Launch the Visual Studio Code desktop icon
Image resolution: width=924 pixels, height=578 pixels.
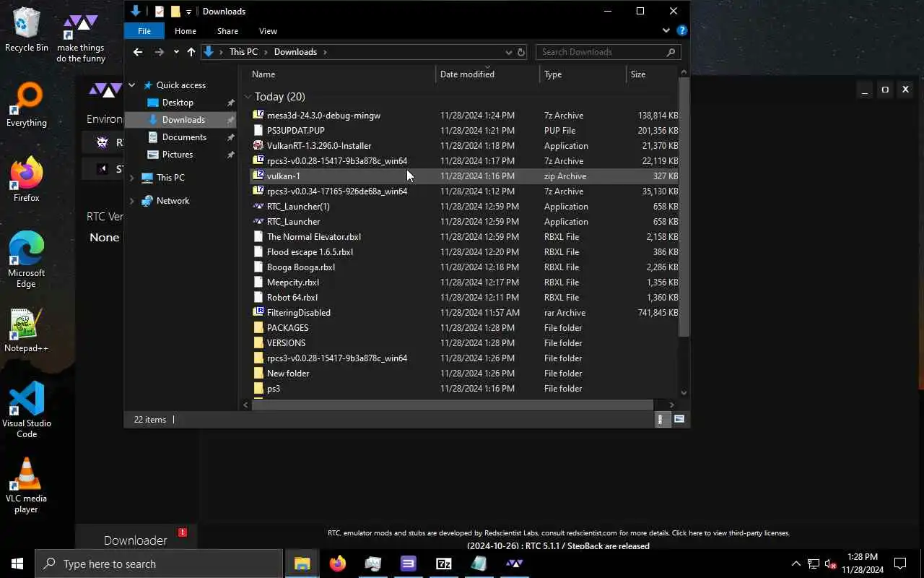click(27, 410)
